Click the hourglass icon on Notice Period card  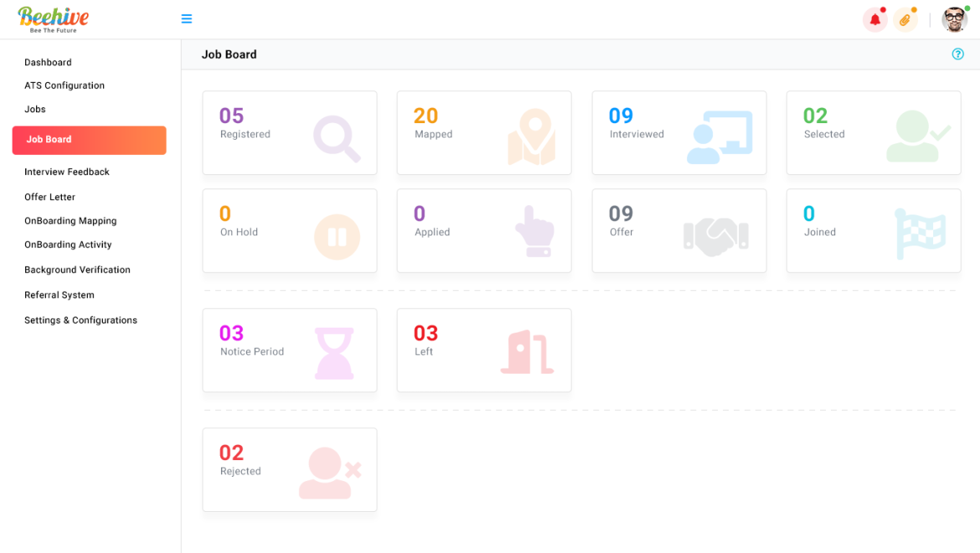point(334,354)
